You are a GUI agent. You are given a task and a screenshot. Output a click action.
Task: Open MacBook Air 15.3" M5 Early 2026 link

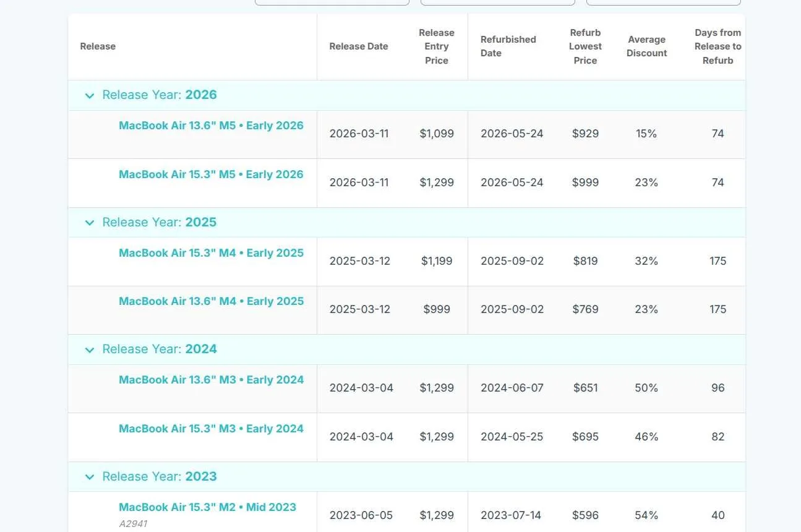211,174
